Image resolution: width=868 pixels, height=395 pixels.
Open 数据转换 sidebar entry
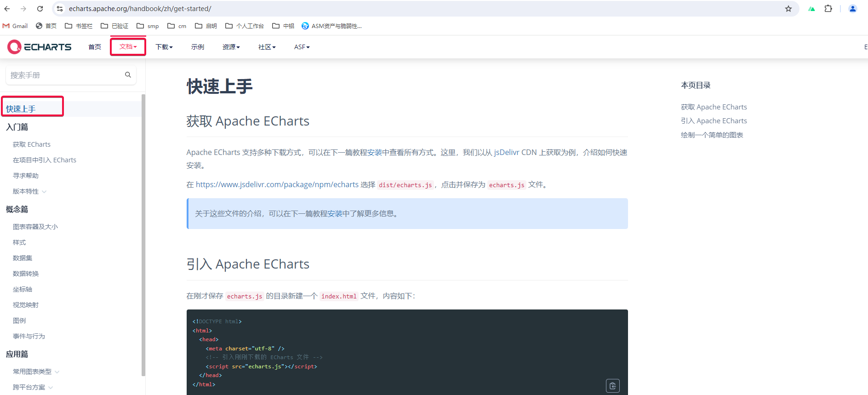click(26, 274)
